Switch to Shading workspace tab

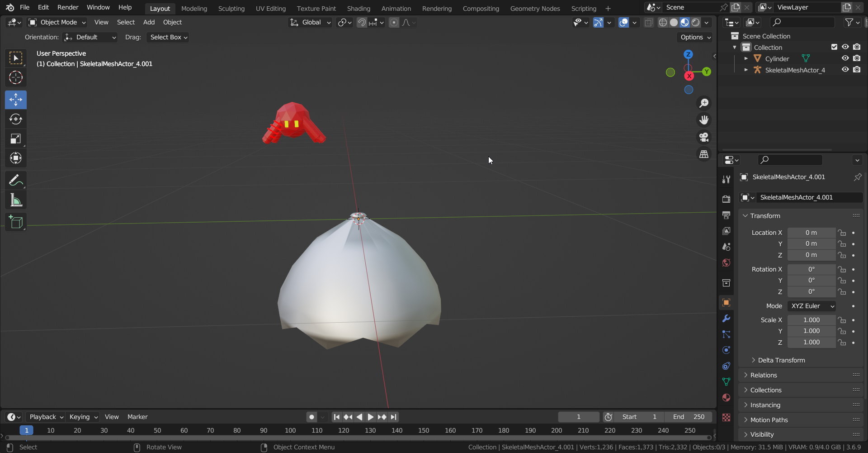click(x=359, y=9)
